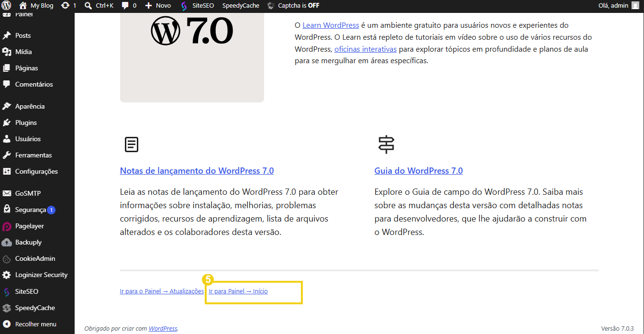Open the admin avatar image

tap(635, 6)
